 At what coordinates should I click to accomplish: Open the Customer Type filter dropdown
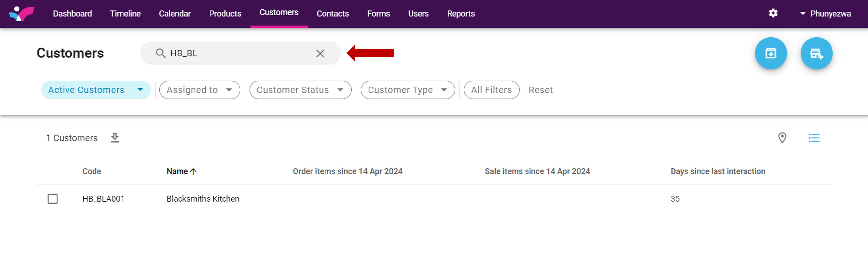pos(407,90)
